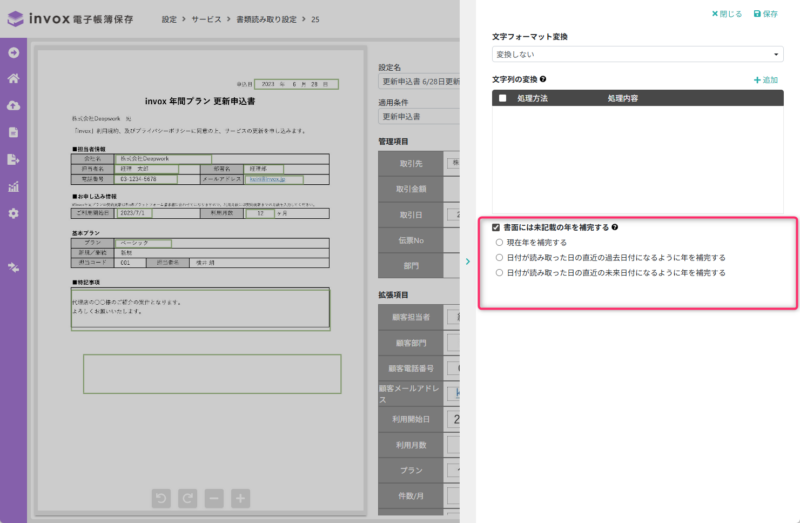Click help icon next to 文字列の変換

point(543,79)
